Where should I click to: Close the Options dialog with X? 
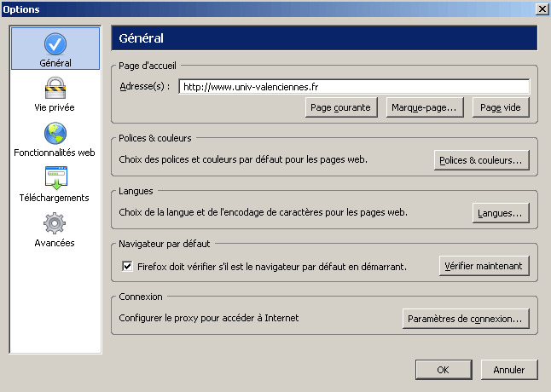point(541,9)
